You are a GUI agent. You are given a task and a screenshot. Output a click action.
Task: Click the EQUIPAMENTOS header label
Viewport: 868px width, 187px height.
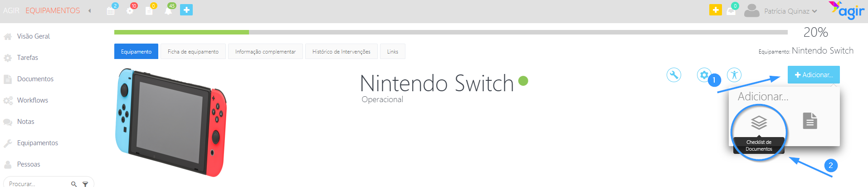coord(53,10)
